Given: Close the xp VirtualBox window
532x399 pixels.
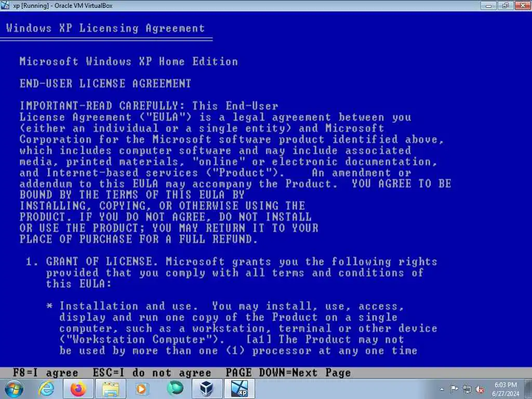Looking at the screenshot, I should pos(523,5).
